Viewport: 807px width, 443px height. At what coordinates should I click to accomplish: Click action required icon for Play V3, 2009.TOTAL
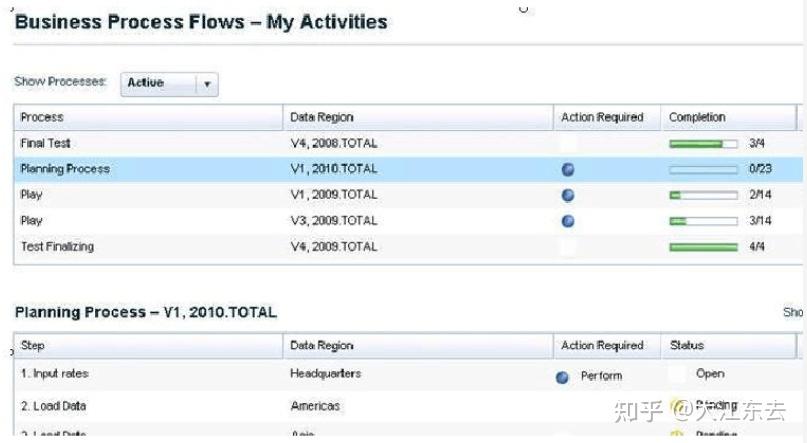click(568, 220)
